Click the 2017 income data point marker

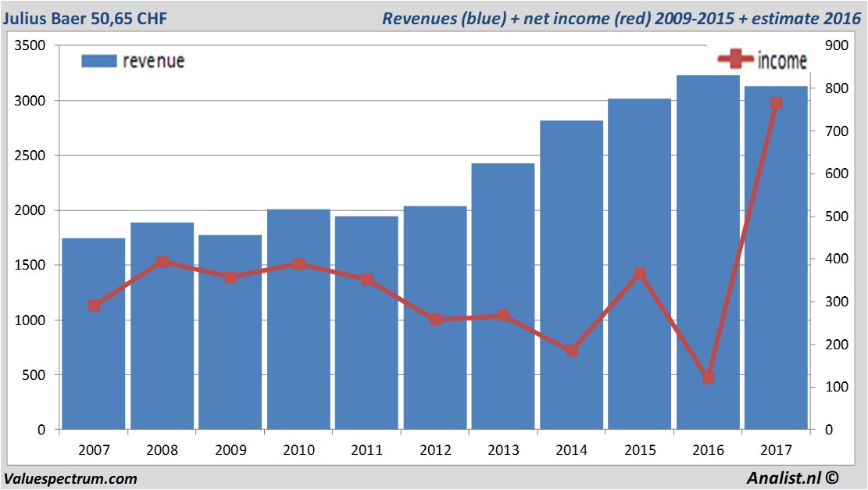tap(776, 103)
